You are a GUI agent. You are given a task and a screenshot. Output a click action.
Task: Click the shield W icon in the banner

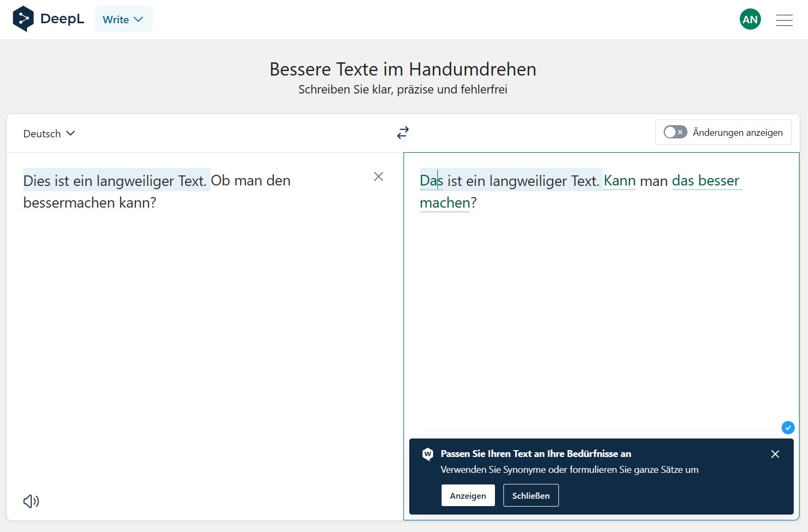[x=428, y=454]
